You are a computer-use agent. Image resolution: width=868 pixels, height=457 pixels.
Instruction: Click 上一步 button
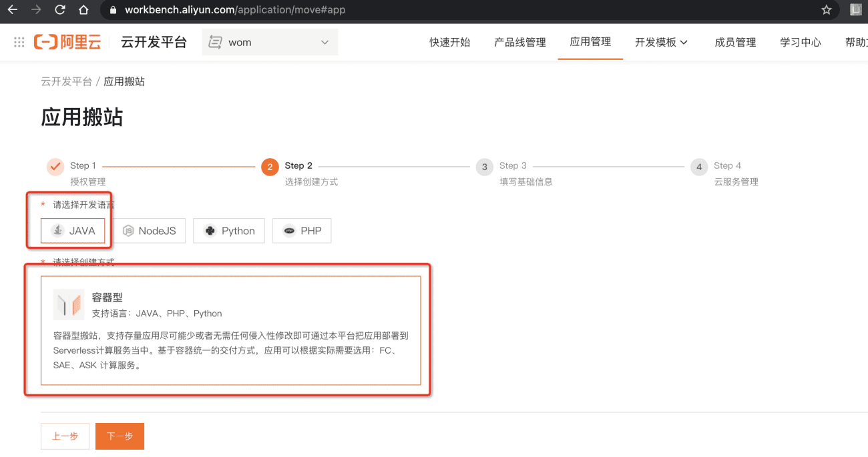point(65,436)
